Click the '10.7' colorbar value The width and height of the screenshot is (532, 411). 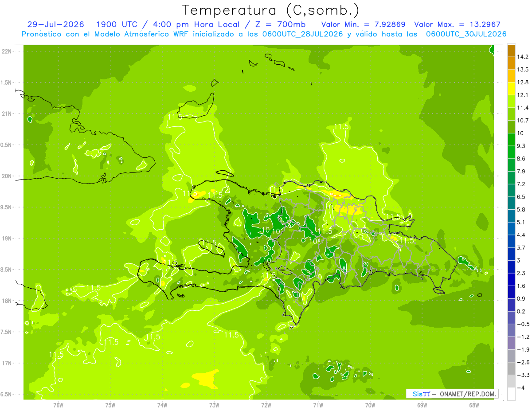tap(523, 120)
